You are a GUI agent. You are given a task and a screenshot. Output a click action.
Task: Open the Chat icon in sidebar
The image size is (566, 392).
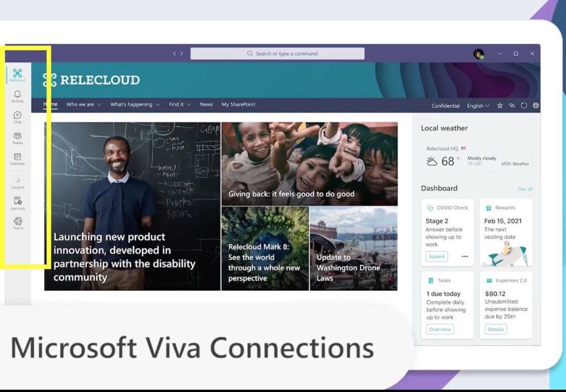click(x=18, y=116)
